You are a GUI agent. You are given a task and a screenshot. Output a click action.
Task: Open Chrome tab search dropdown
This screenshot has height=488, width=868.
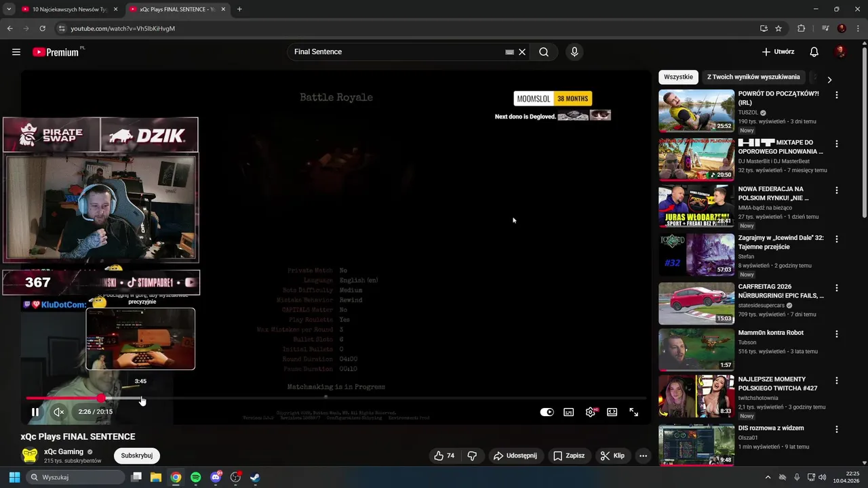(x=8, y=9)
